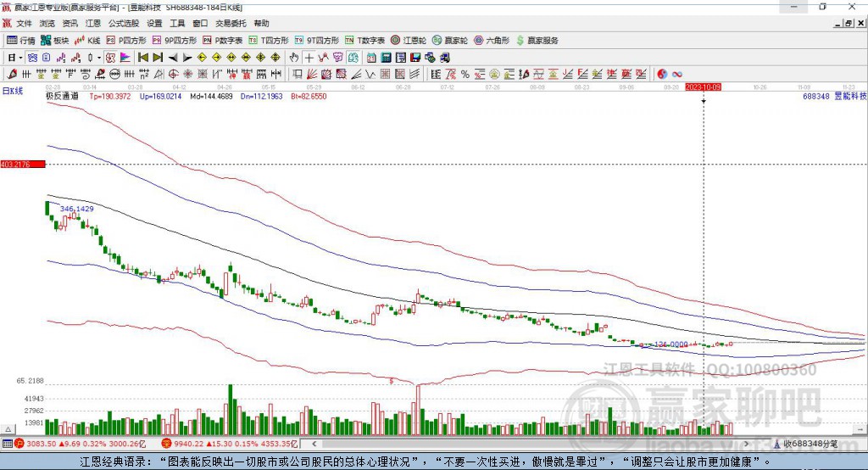Viewport: 868px width, 470px height.
Task: Click the blue infinity loop icon
Action: coord(677,74)
